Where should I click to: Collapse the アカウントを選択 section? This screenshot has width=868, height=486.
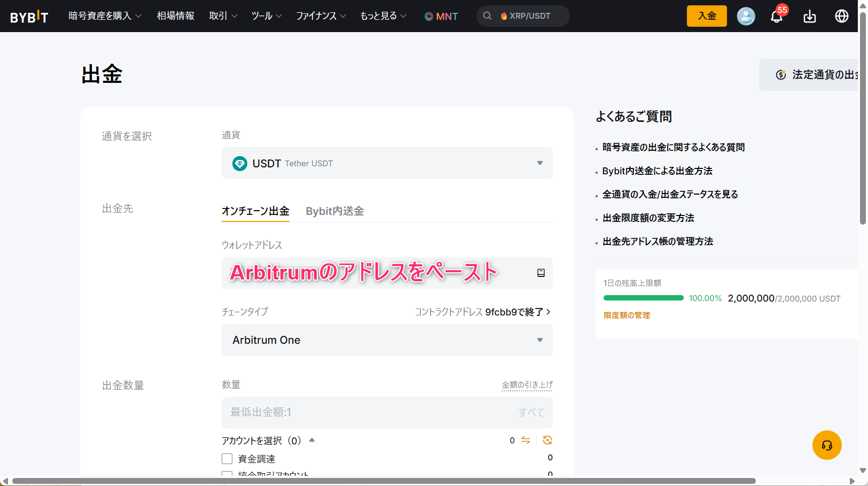(312, 440)
